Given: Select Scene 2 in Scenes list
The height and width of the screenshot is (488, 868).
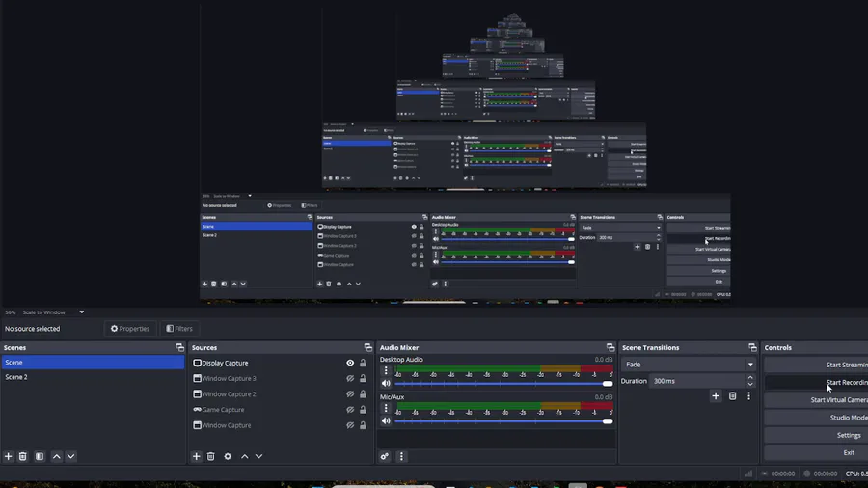Looking at the screenshot, I should [93, 377].
